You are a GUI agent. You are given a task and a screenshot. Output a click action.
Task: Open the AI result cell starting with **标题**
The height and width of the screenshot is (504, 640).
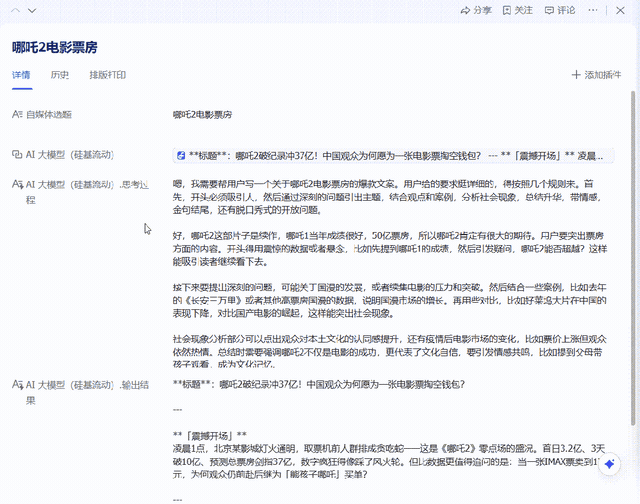point(393,155)
